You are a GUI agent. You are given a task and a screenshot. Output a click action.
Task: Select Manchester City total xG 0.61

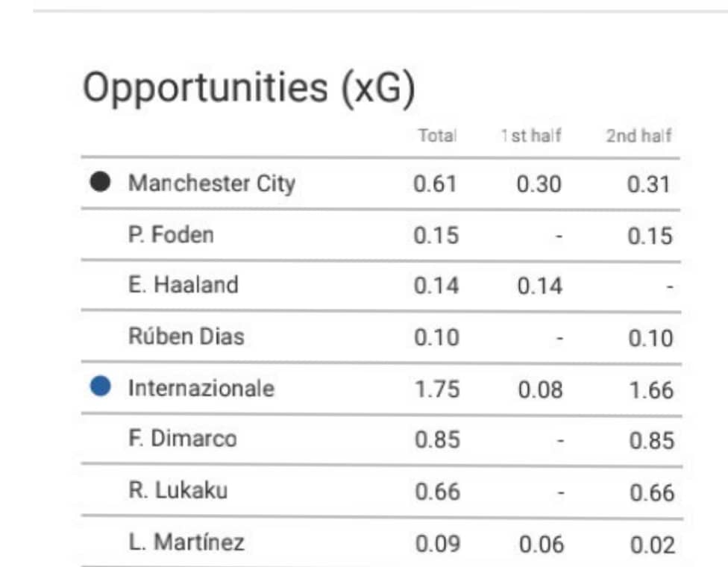435,184
